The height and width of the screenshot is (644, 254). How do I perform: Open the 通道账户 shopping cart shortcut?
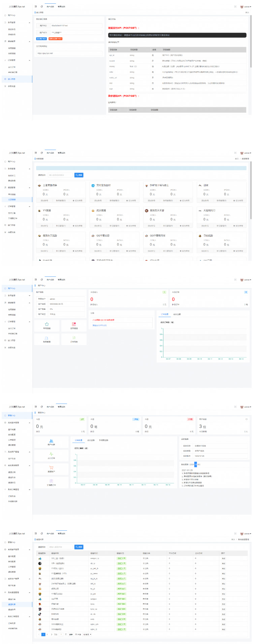(x=51, y=467)
